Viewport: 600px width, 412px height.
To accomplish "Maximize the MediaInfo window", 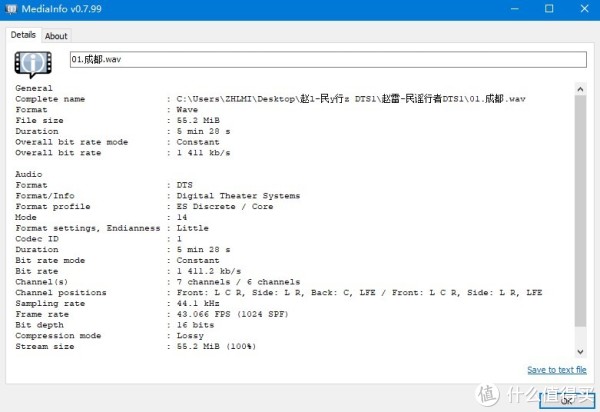I will coord(549,9).
